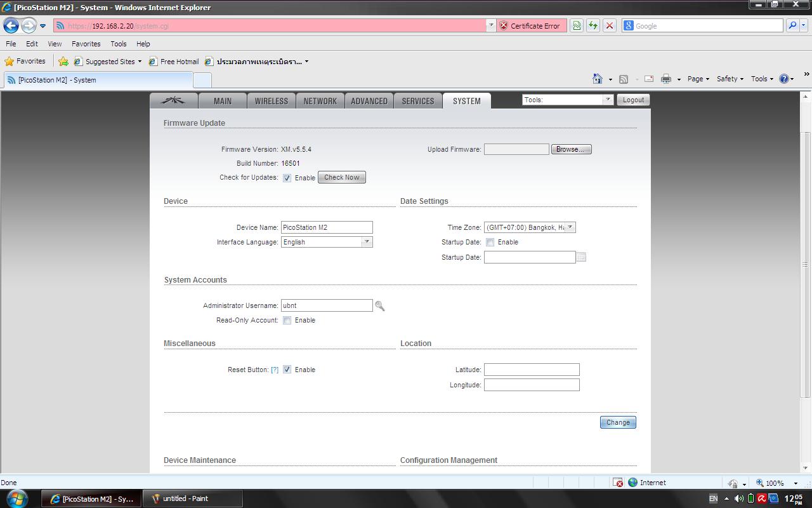Click the Change button
The height and width of the screenshot is (508, 812).
[617, 422]
